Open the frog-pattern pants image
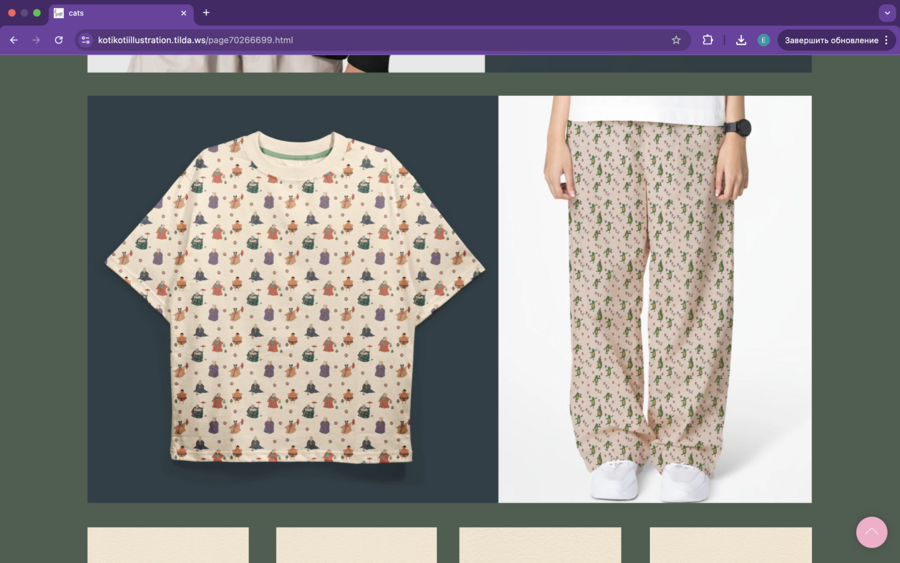The image size is (900, 563). [655, 299]
